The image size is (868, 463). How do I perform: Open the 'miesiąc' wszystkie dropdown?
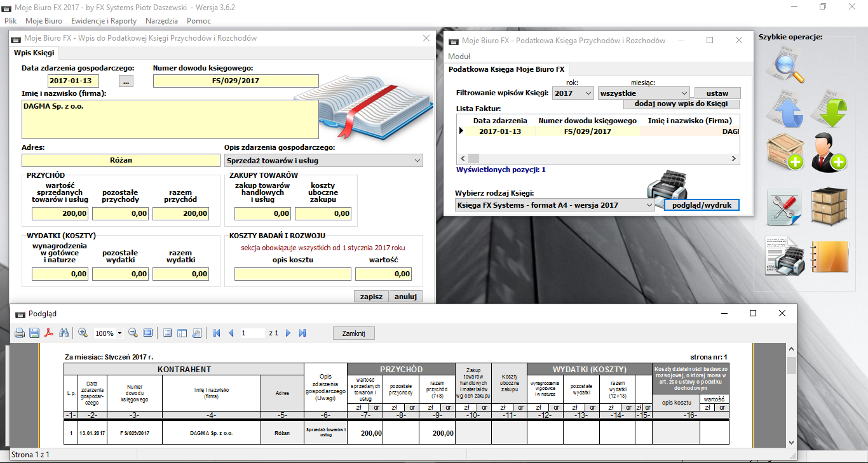(x=684, y=93)
